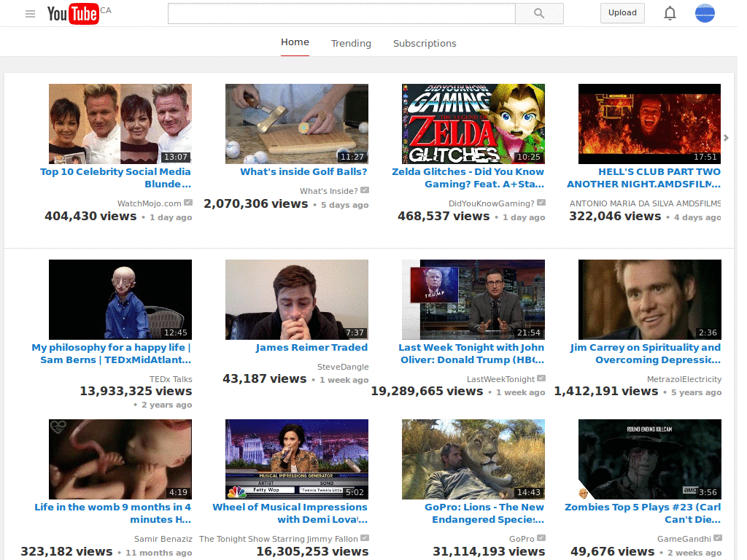747x560 pixels.
Task: Open the blue account avatar
Action: click(x=705, y=13)
